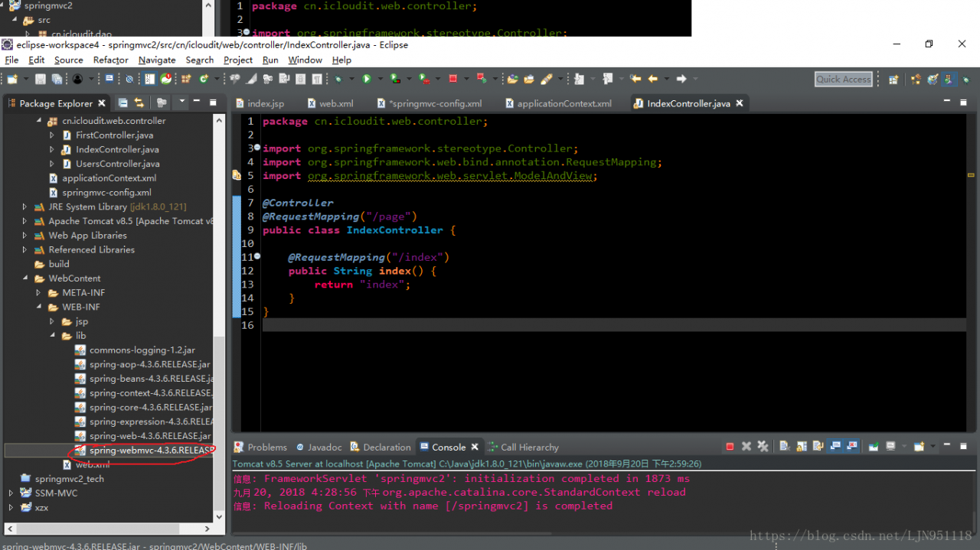
Task: Select UsersController.java in Package Explorer
Action: pos(117,164)
